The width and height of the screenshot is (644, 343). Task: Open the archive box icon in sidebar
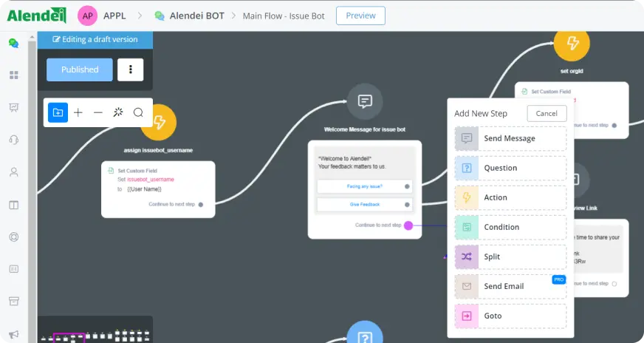tap(14, 301)
